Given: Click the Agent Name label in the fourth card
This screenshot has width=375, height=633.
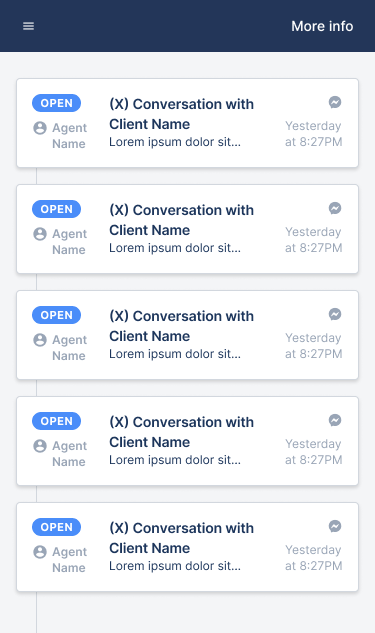Looking at the screenshot, I should click(69, 454).
